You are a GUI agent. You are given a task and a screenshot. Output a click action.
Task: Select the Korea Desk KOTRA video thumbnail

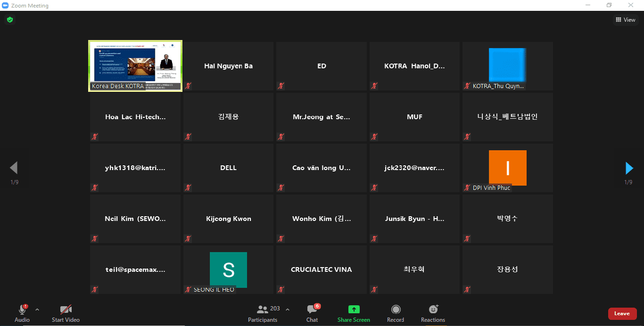pos(135,65)
